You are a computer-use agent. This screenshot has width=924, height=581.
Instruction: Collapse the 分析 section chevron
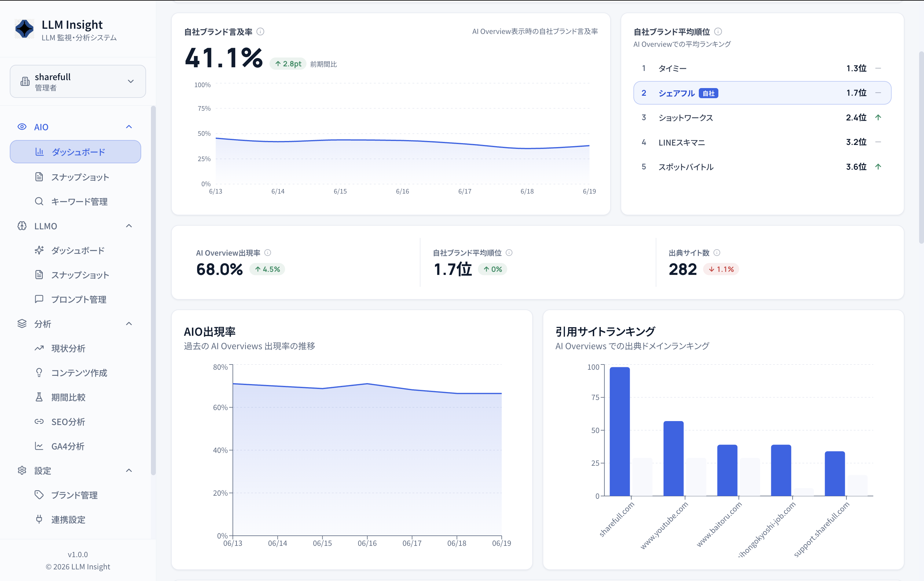pyautogui.click(x=129, y=324)
